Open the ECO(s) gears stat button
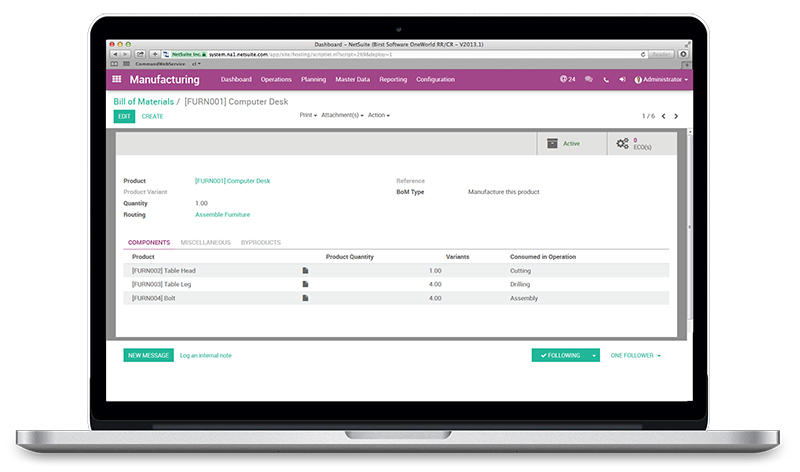 640,144
